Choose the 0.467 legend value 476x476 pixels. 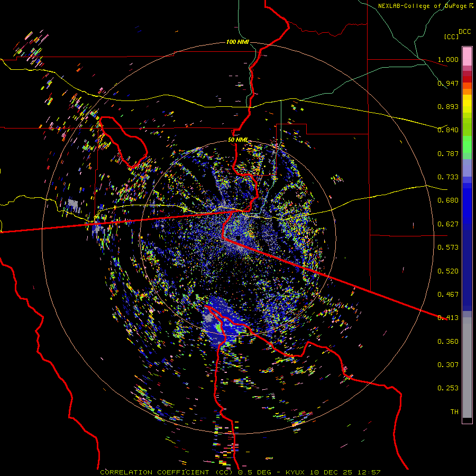click(x=448, y=295)
